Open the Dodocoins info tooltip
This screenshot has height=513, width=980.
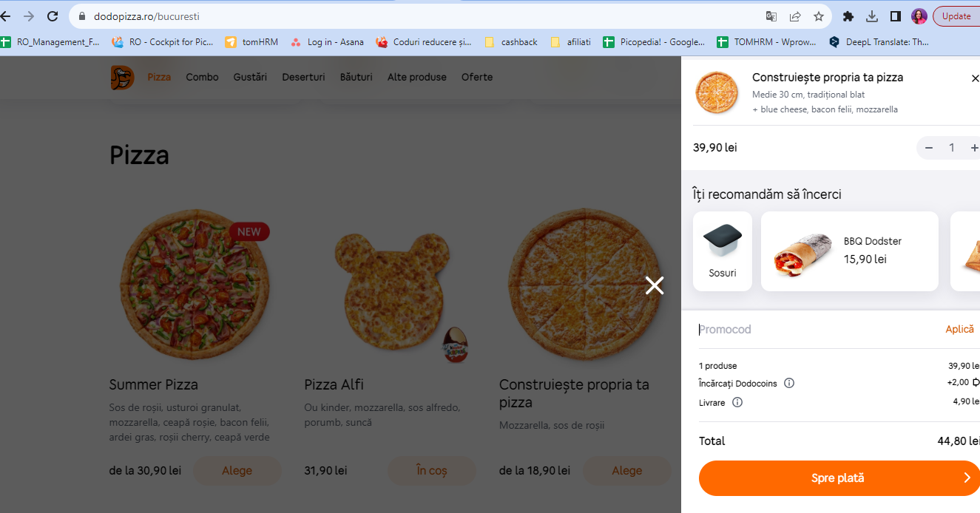pos(789,383)
